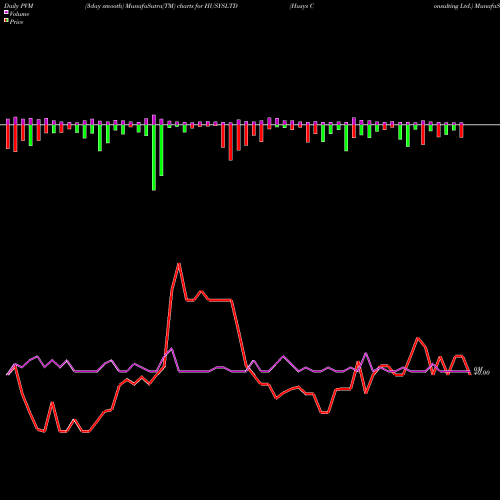Image resolution: width=500 pixels, height=500 pixels.
Task: Click the magenta Volume legend swatch
Action: tap(6, 13)
